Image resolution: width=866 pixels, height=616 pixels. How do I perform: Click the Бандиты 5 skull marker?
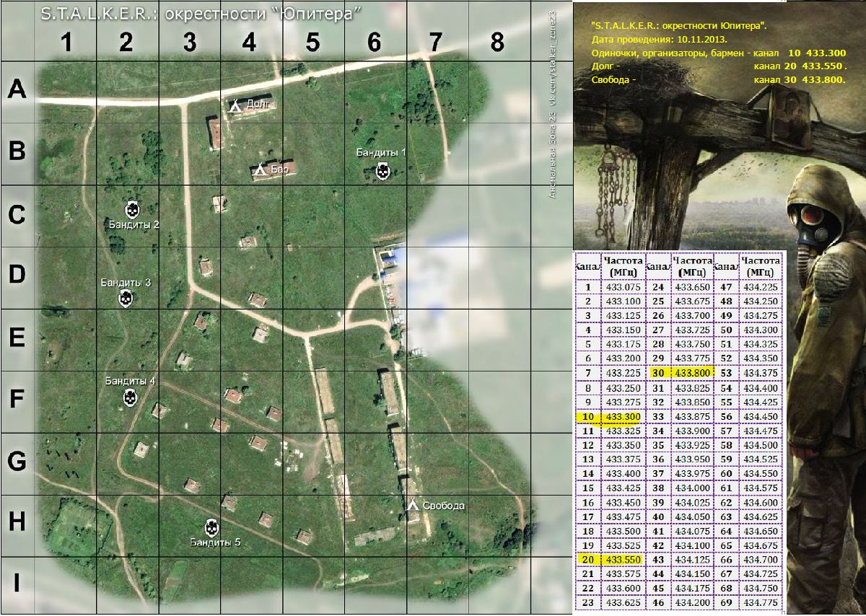(211, 527)
